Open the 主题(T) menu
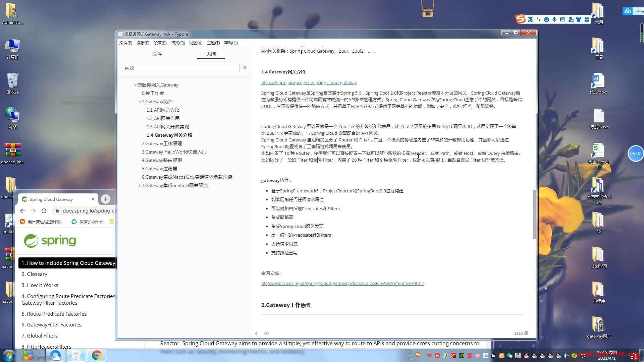The image size is (644, 362). click(x=213, y=43)
